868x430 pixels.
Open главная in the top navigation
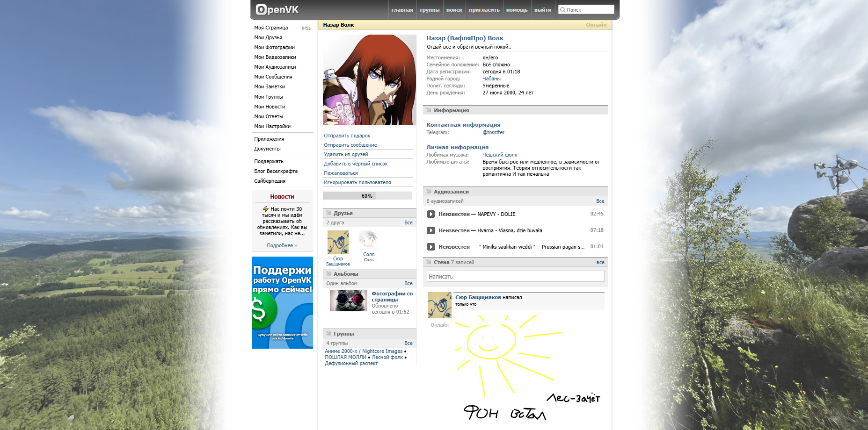(402, 10)
